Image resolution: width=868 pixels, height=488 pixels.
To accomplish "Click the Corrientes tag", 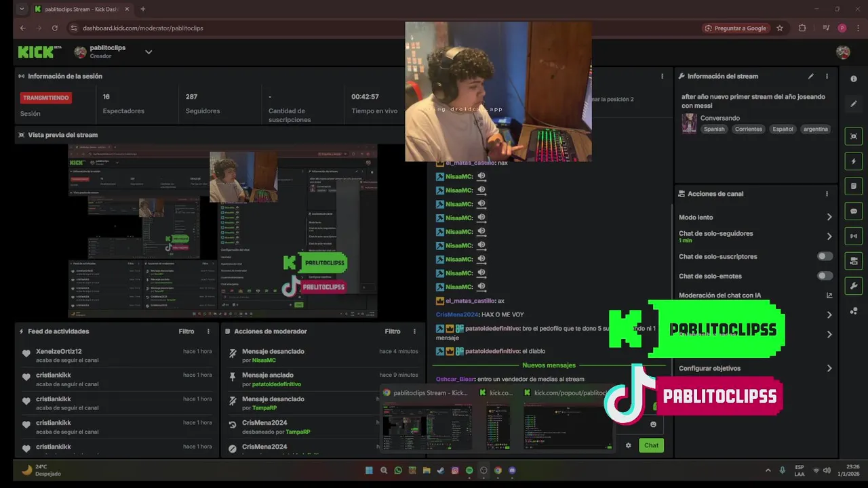I will click(749, 129).
